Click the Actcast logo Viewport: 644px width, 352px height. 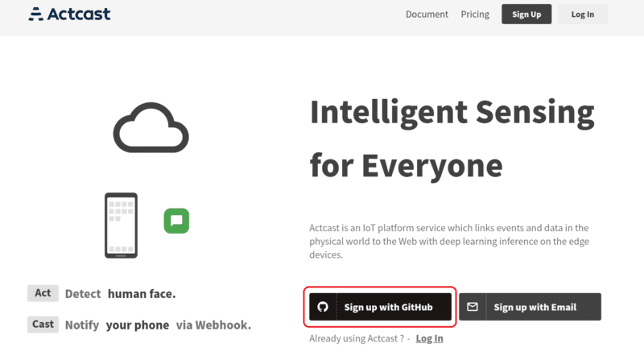[69, 14]
